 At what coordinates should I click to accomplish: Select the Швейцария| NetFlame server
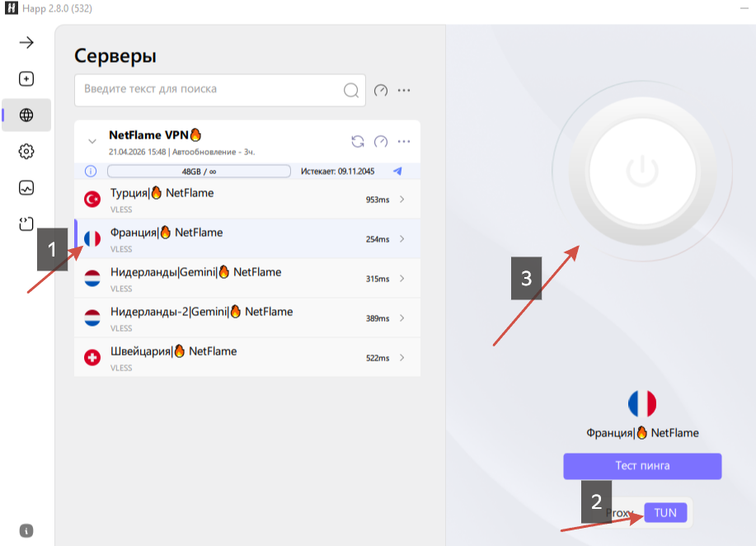click(247, 357)
